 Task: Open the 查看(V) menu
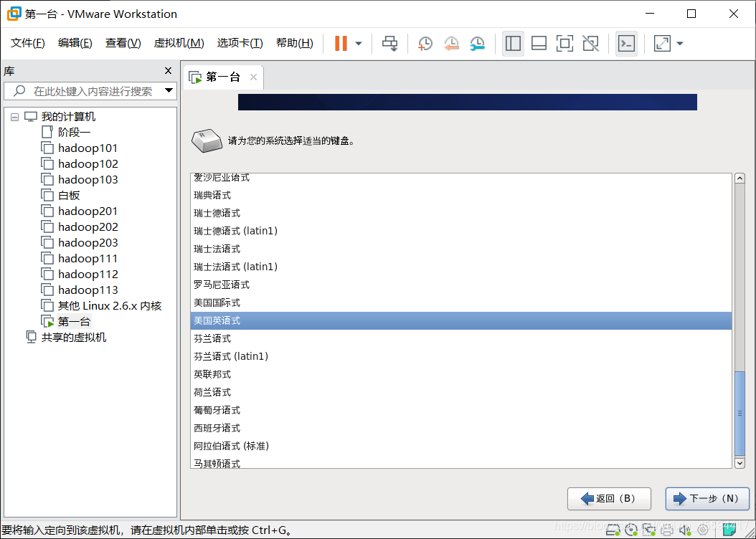[123, 43]
